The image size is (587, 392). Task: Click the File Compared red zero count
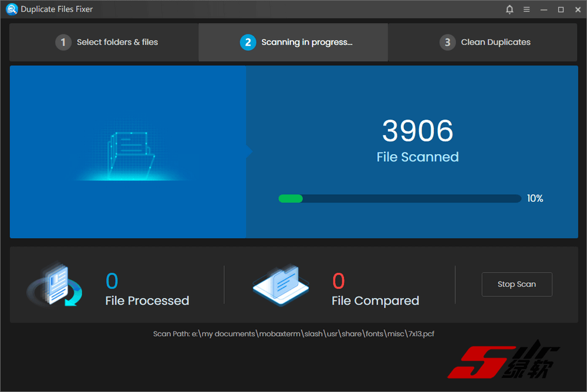pyautogui.click(x=338, y=282)
